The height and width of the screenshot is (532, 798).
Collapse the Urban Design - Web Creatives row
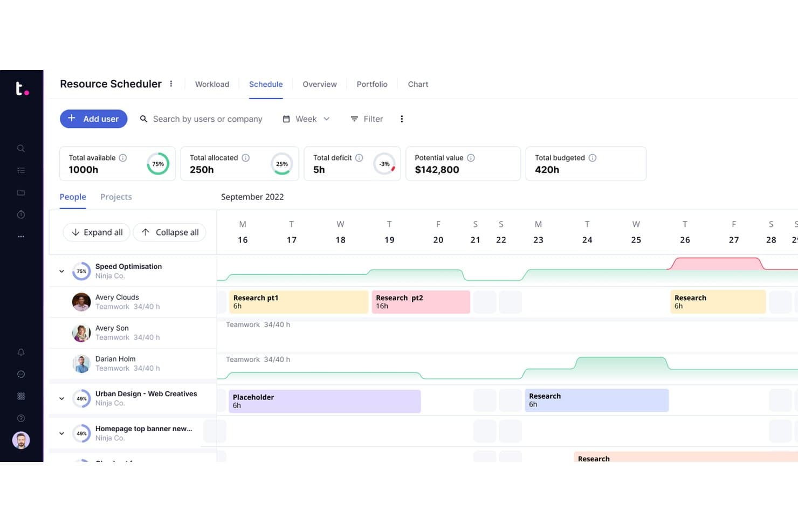[x=61, y=399]
